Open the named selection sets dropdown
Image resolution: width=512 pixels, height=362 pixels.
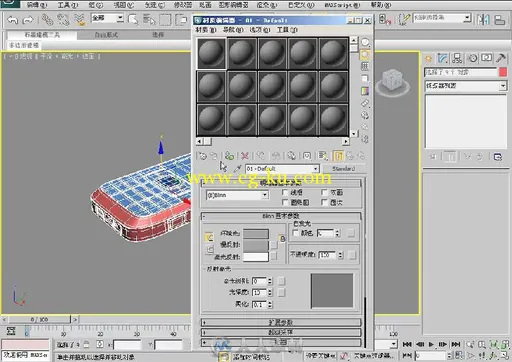click(x=468, y=18)
